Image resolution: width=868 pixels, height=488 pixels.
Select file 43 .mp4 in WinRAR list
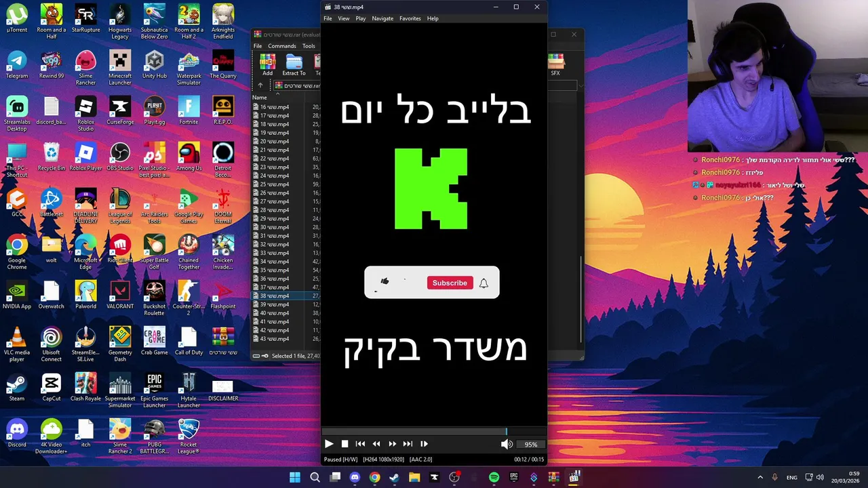click(275, 339)
